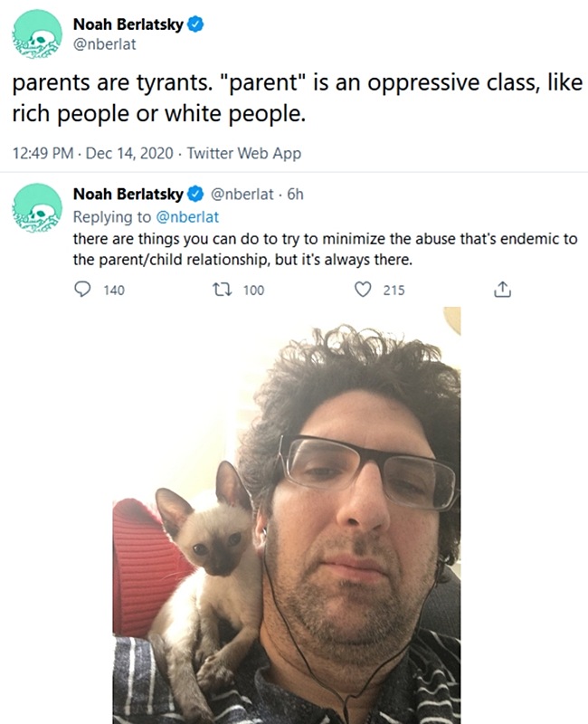Click the 215 likes count

[394, 290]
